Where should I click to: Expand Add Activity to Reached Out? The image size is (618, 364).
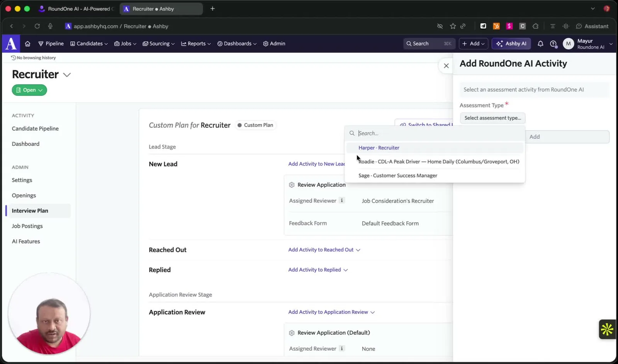(324, 250)
